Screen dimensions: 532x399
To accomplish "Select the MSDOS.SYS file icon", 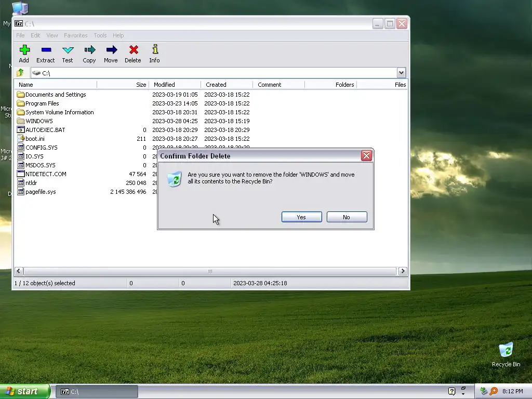I will click(x=21, y=165).
